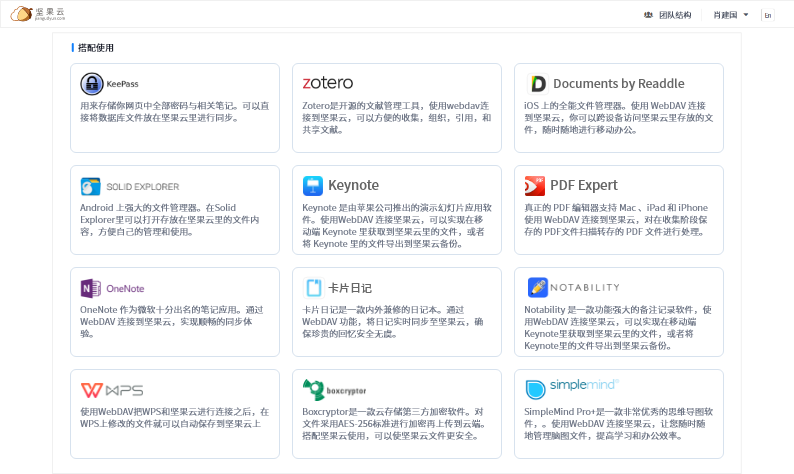Select the Boxcryptor description paragraph
The image size is (794, 474).
[394, 424]
